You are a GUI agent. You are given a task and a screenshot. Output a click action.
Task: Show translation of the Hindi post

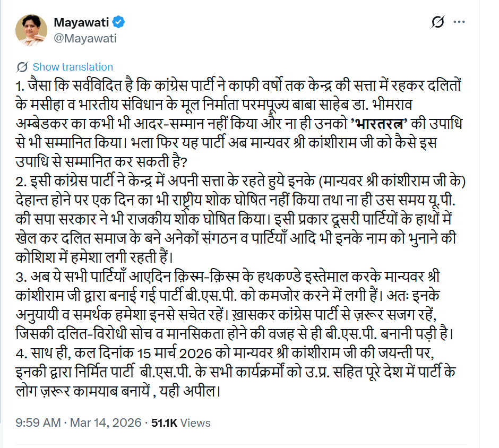click(73, 67)
